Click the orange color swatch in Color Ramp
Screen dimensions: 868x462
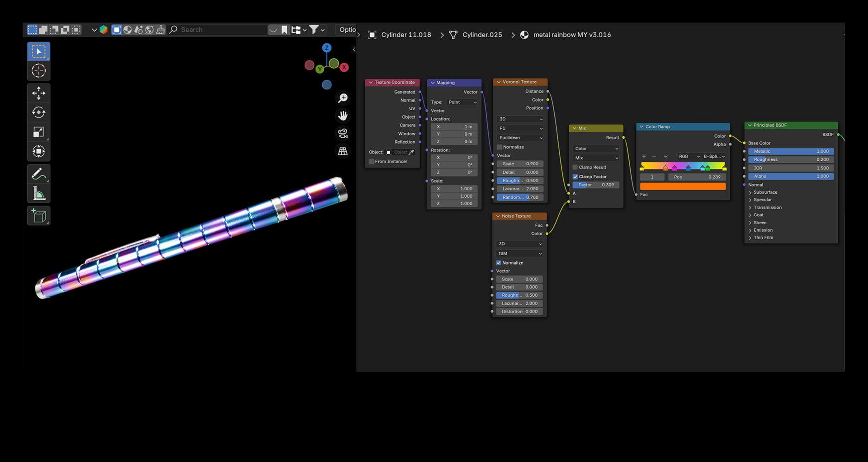pyautogui.click(x=683, y=187)
